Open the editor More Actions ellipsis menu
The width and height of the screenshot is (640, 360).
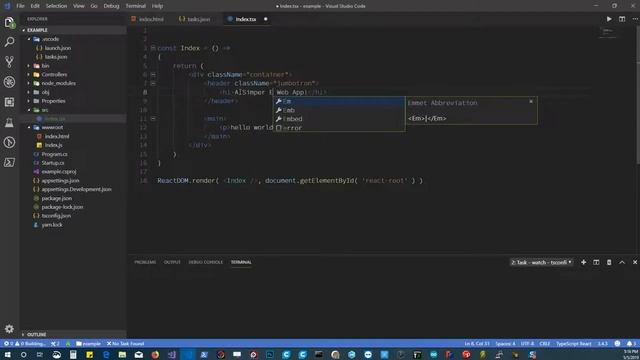coord(635,19)
